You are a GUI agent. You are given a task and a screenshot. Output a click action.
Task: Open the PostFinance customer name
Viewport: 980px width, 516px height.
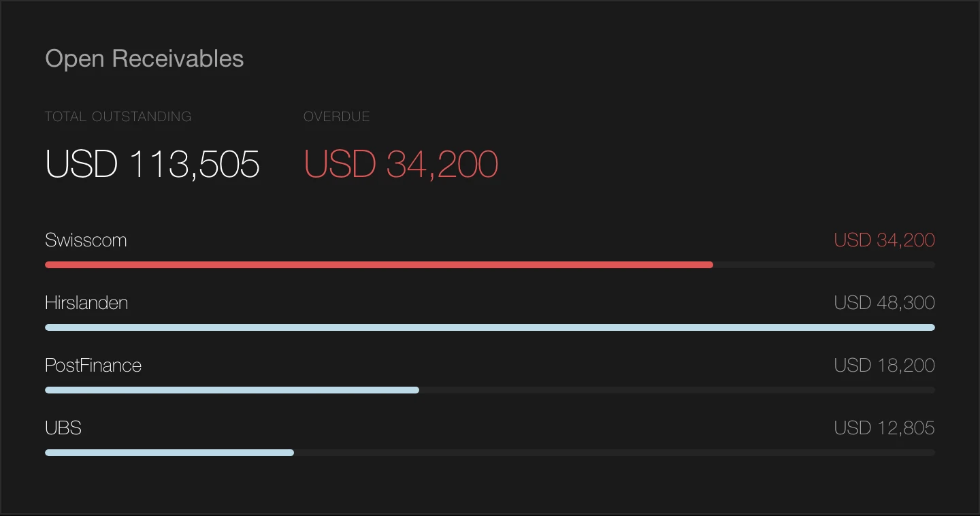click(x=93, y=366)
